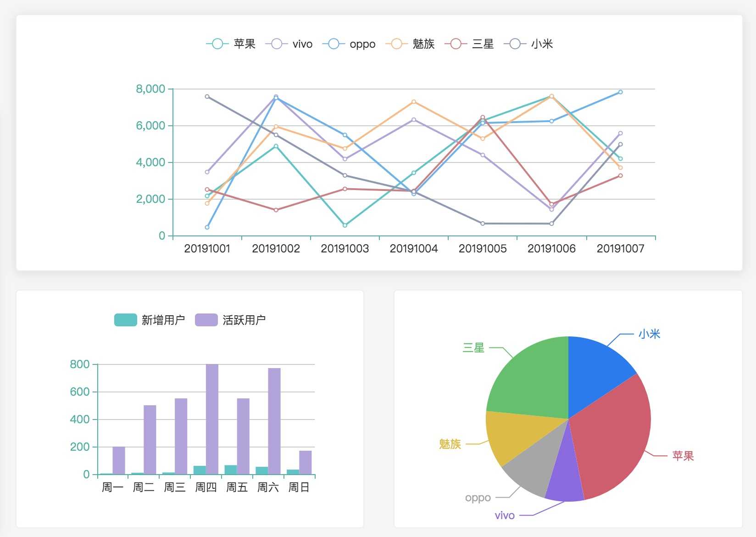Image resolution: width=756 pixels, height=537 pixels.
Task: Click the 魅族 data point on 20191004
Action: point(414,102)
